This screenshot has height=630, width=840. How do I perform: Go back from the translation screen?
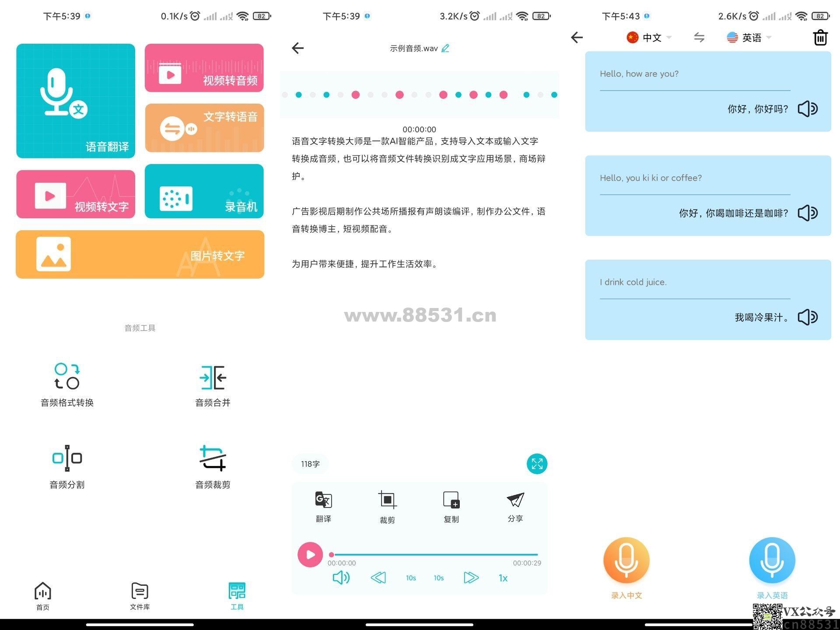coord(577,38)
